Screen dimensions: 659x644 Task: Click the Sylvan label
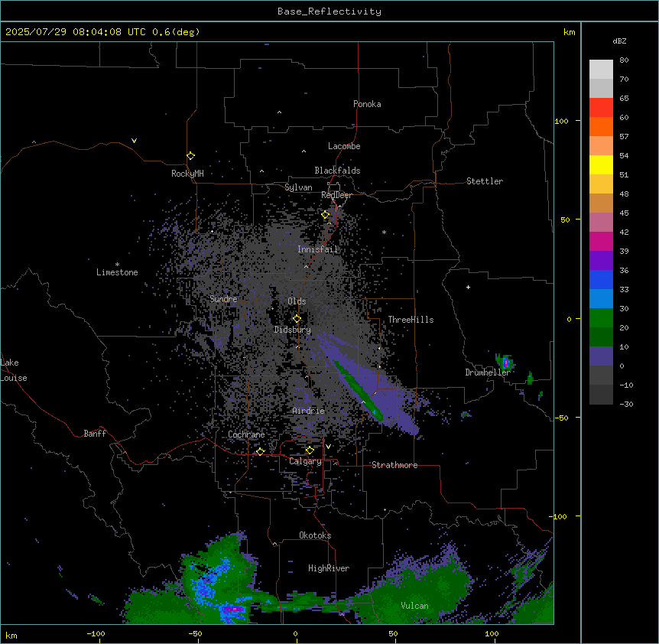[x=298, y=187]
